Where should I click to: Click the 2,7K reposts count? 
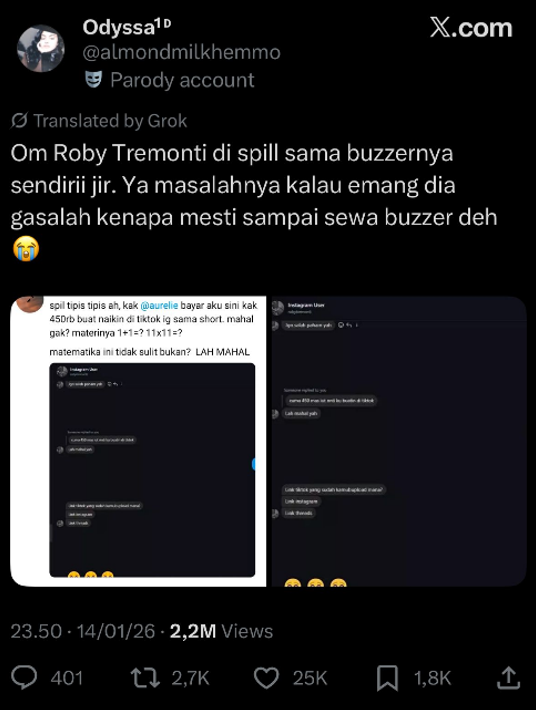pyautogui.click(x=190, y=678)
